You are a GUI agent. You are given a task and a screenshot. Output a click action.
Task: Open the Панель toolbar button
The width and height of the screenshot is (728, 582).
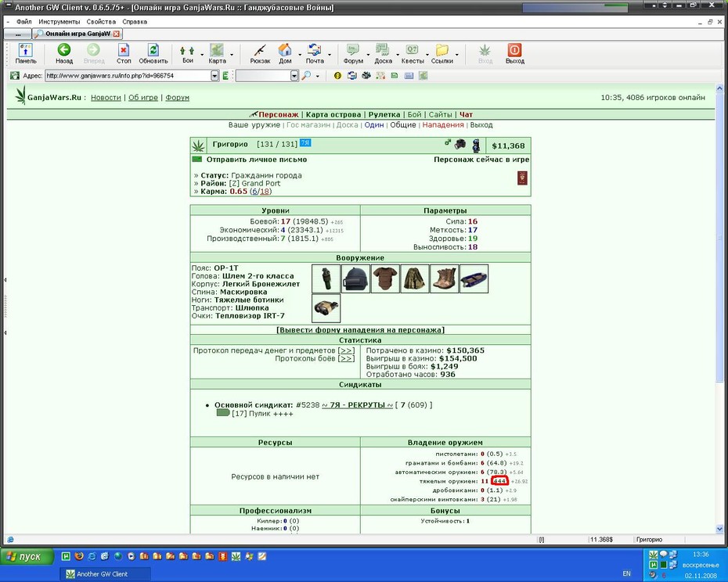(x=25, y=53)
